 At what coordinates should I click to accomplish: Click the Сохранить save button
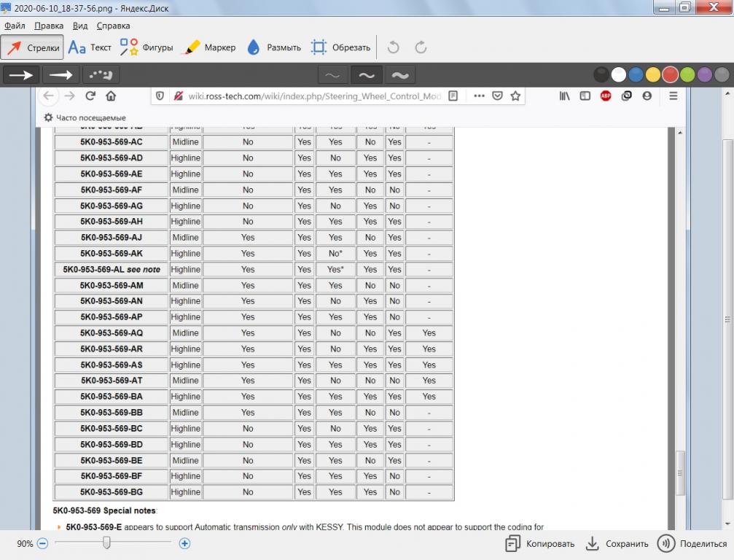click(x=617, y=544)
